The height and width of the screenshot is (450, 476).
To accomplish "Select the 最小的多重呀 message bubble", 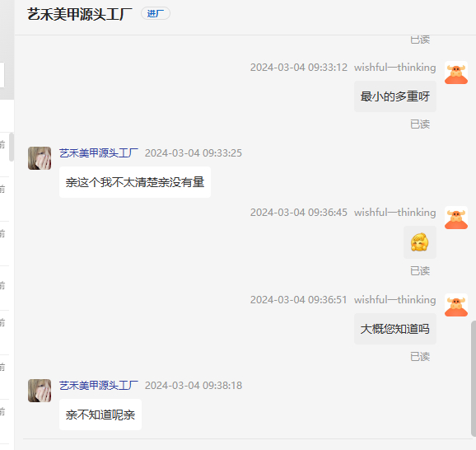I will coord(395,96).
